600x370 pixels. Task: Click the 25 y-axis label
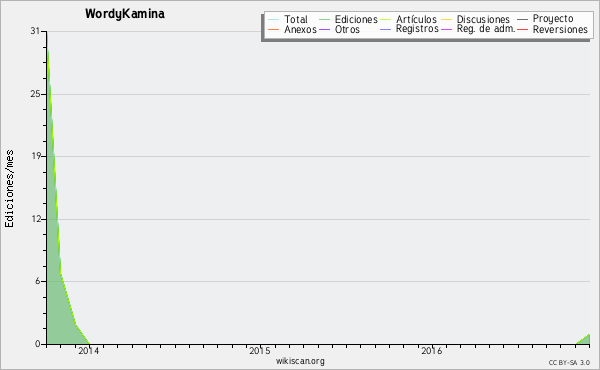tap(35, 94)
